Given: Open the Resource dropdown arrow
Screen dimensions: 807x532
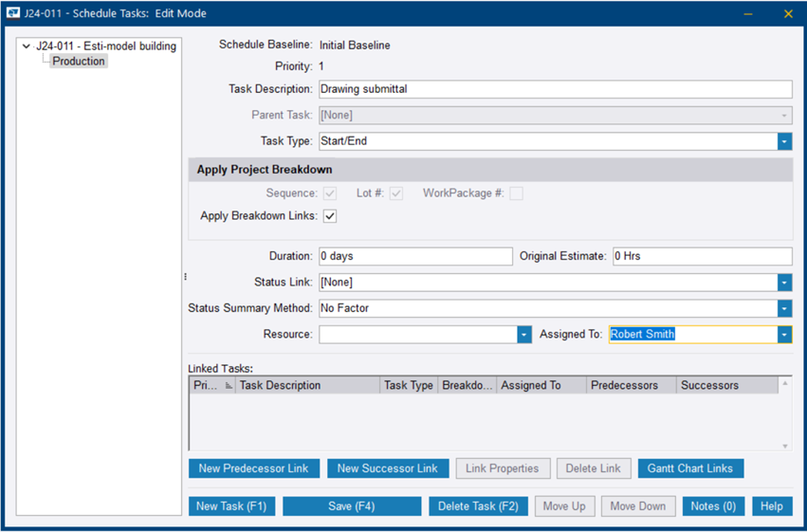Looking at the screenshot, I should click(x=524, y=335).
